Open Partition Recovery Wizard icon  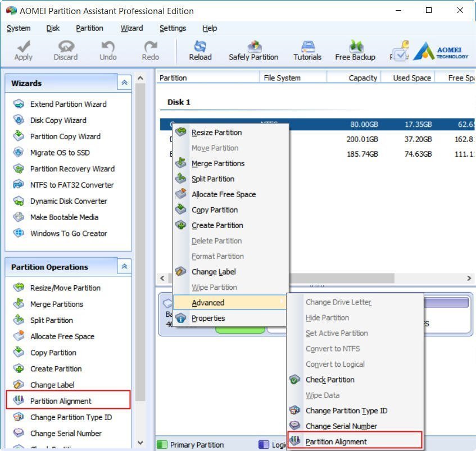click(x=19, y=168)
